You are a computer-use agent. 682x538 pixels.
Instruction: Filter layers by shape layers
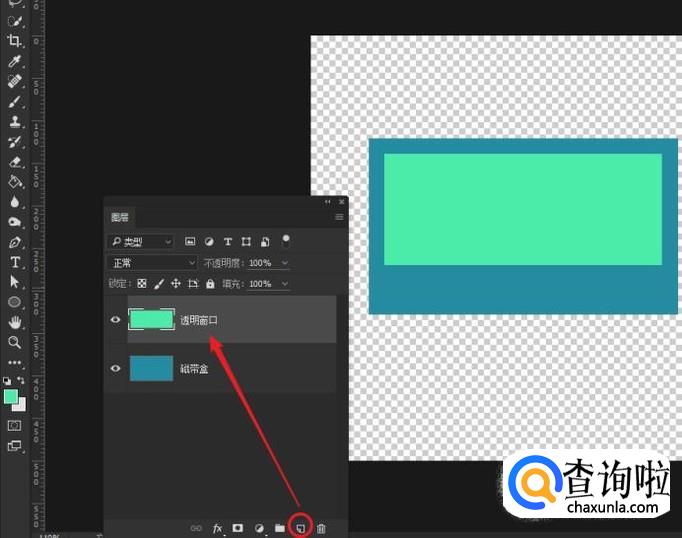pos(246,241)
